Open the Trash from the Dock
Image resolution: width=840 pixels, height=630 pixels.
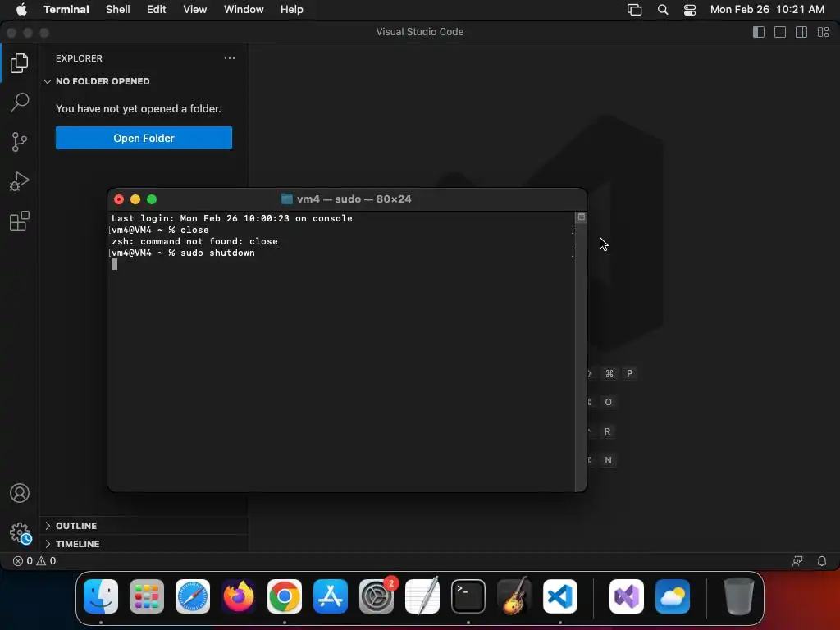click(x=739, y=596)
